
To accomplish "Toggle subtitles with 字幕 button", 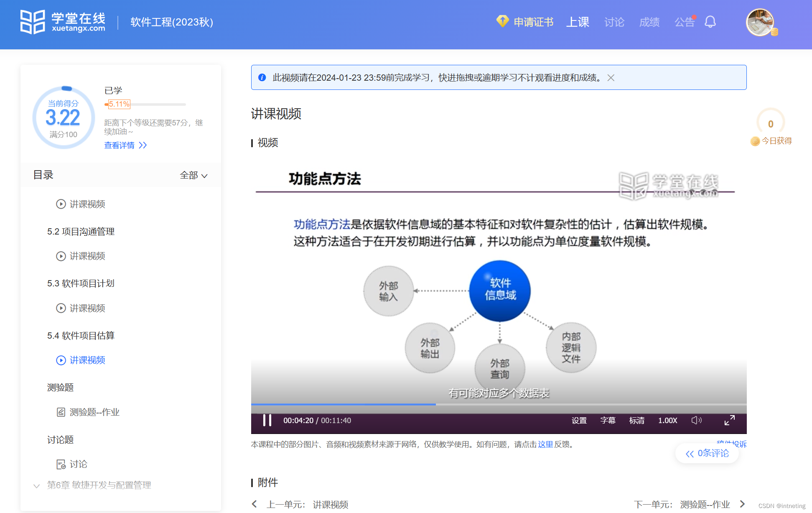I will click(608, 420).
